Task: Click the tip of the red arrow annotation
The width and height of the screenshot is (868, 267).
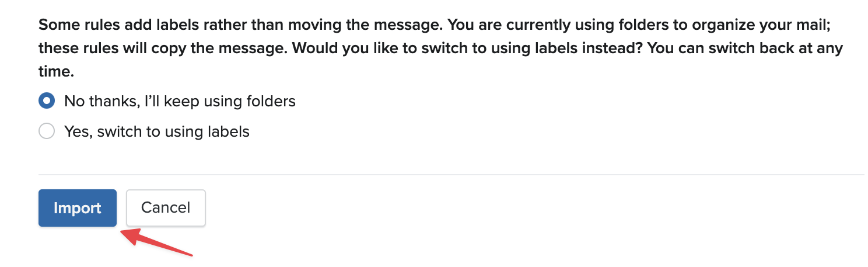Action: pos(123,232)
